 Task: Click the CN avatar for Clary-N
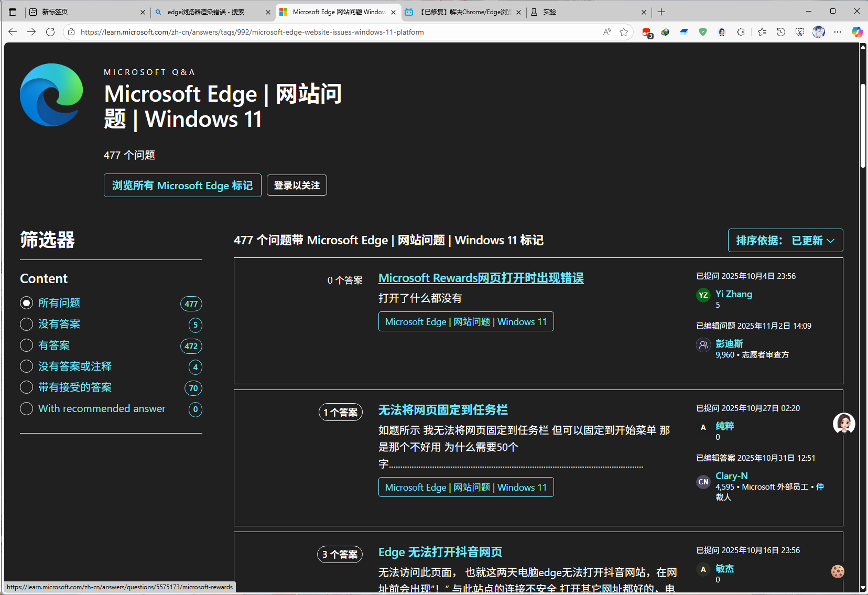tap(703, 482)
